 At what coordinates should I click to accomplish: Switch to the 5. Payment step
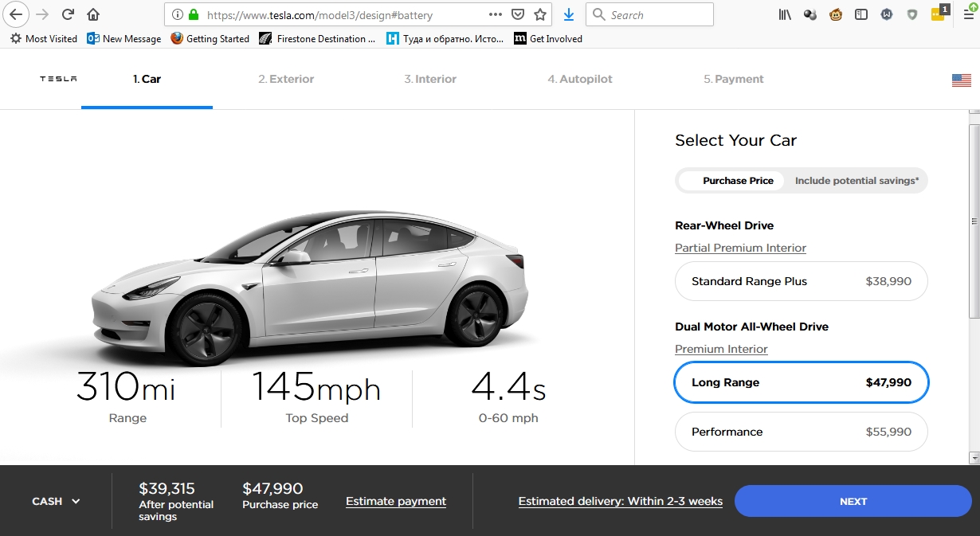(734, 79)
